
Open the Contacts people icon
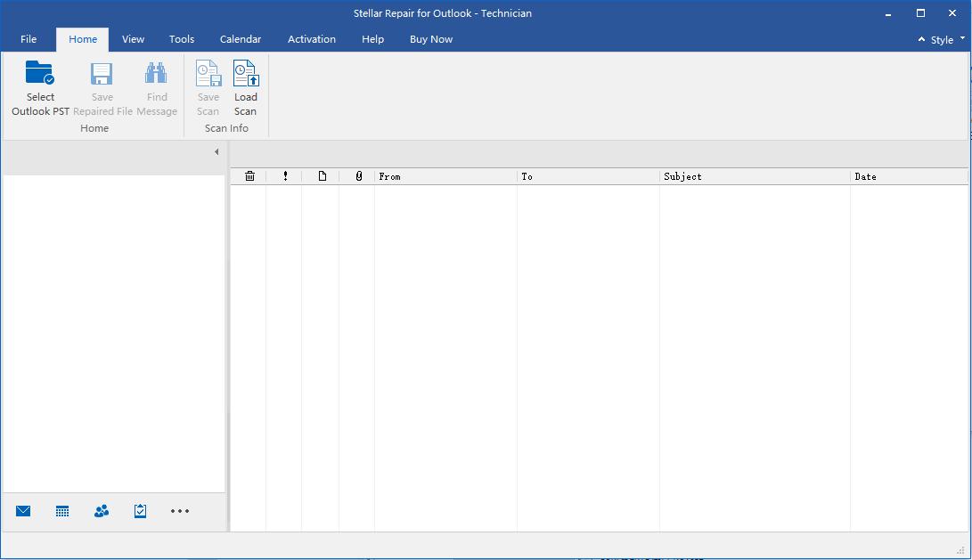pyautogui.click(x=102, y=511)
